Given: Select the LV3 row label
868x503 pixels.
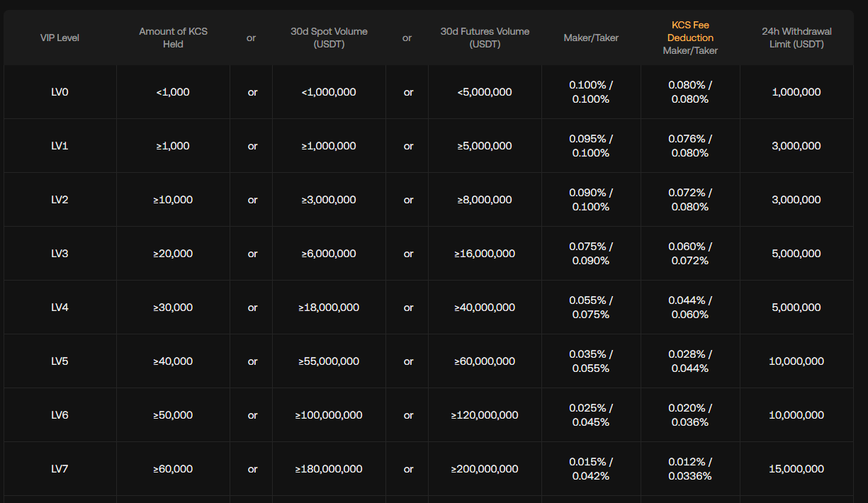Looking at the screenshot, I should tap(60, 254).
